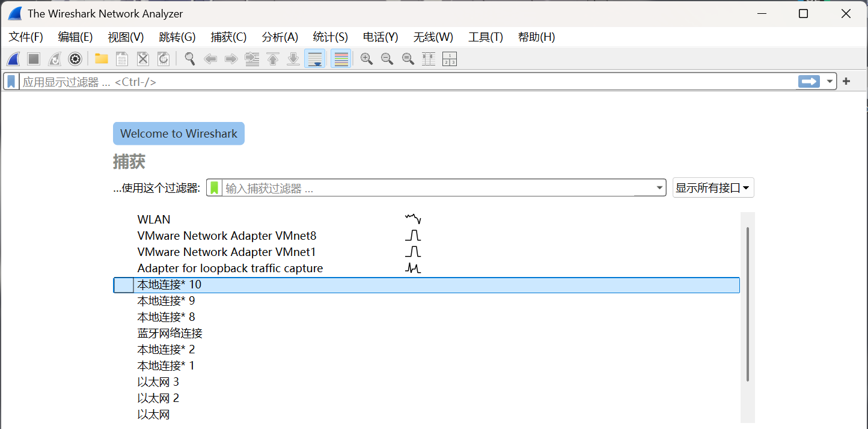Click the zoom in text icon
868x429 pixels.
coord(367,59)
